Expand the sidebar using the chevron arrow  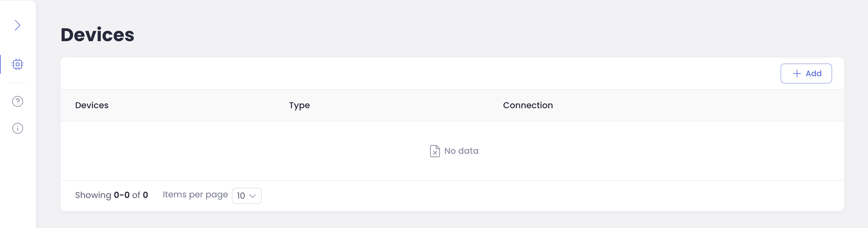coord(18,25)
